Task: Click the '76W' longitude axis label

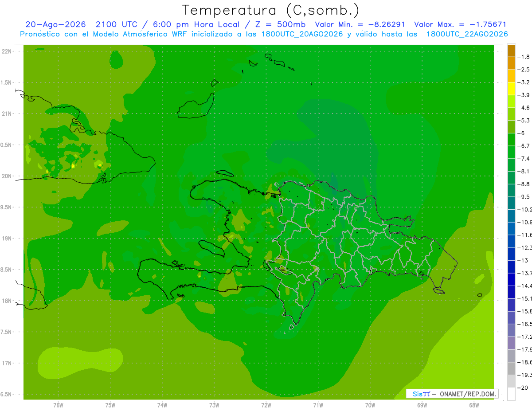Action: tap(58, 405)
